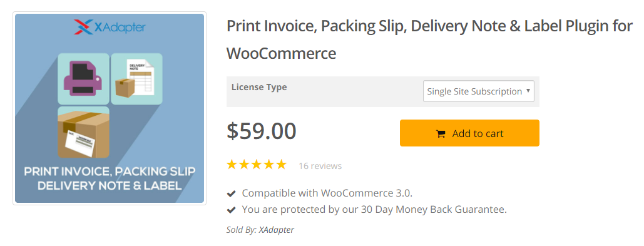Click the License Type label
Image resolution: width=644 pixels, height=246 pixels.
point(259,87)
